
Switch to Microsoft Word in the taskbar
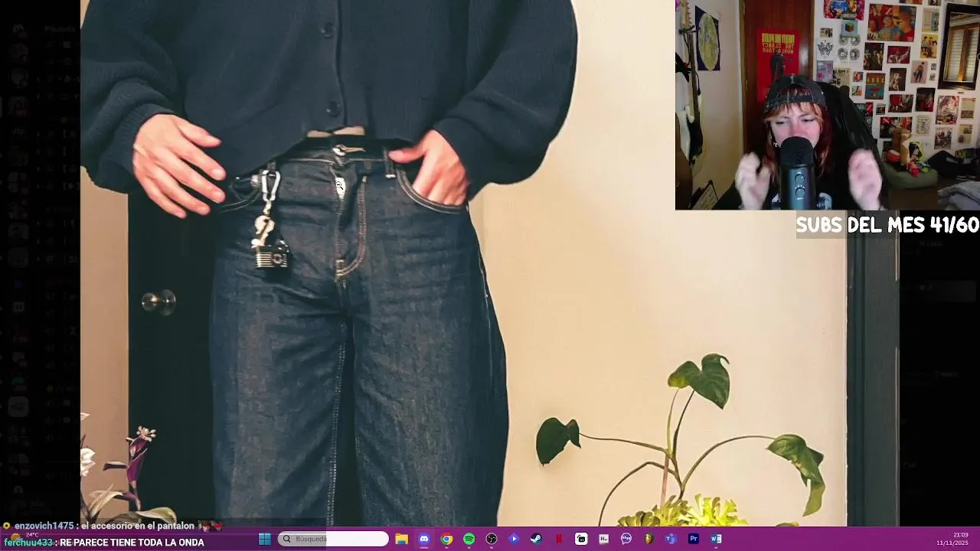(716, 539)
